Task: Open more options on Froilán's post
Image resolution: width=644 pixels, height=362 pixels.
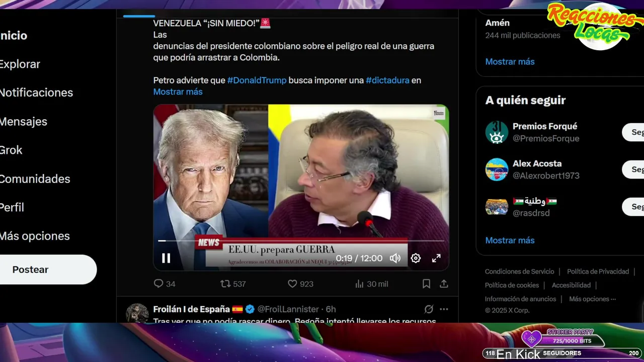Action: pyautogui.click(x=444, y=309)
